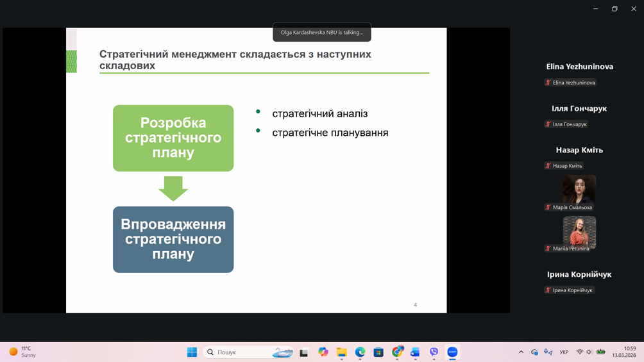Image resolution: width=644 pixels, height=362 pixels.
Task: Open the clock and date flyout
Action: [x=623, y=352]
